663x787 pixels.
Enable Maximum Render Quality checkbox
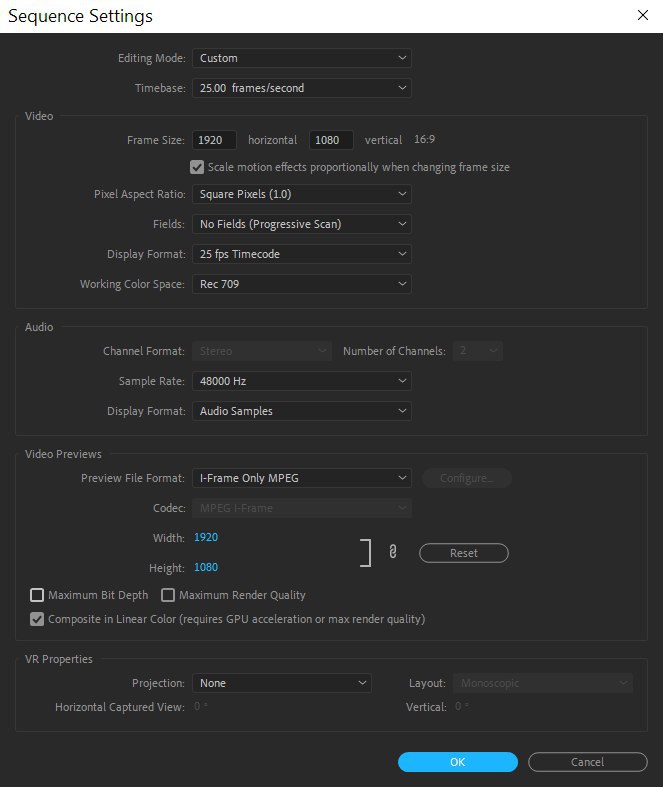(168, 595)
